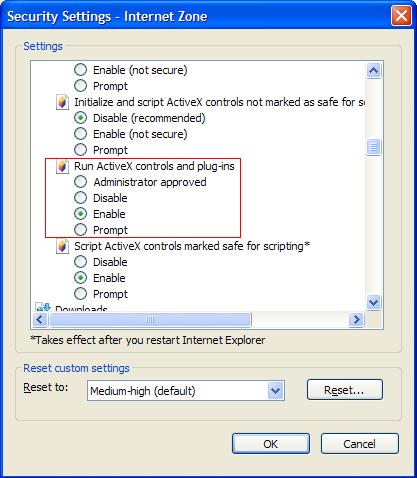This screenshot has width=417, height=478.
Task: Click the Cancel button
Action: pyautogui.click(x=360, y=444)
